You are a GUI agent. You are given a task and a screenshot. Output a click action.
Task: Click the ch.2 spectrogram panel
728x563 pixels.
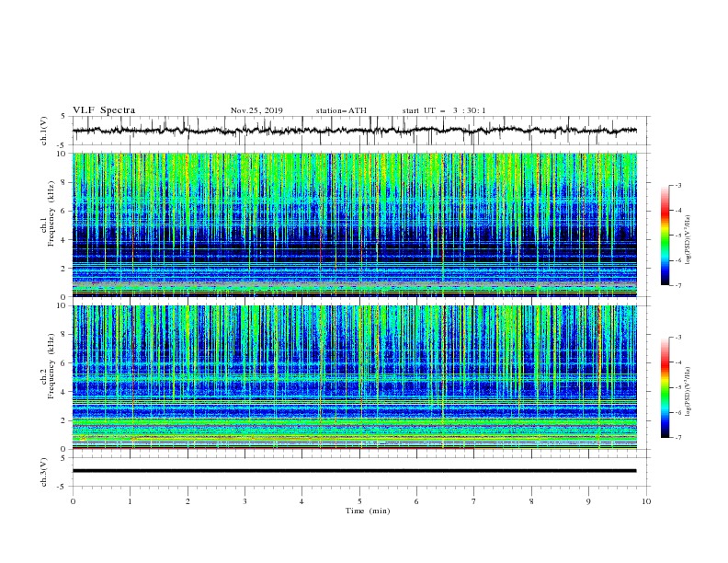coord(355,377)
